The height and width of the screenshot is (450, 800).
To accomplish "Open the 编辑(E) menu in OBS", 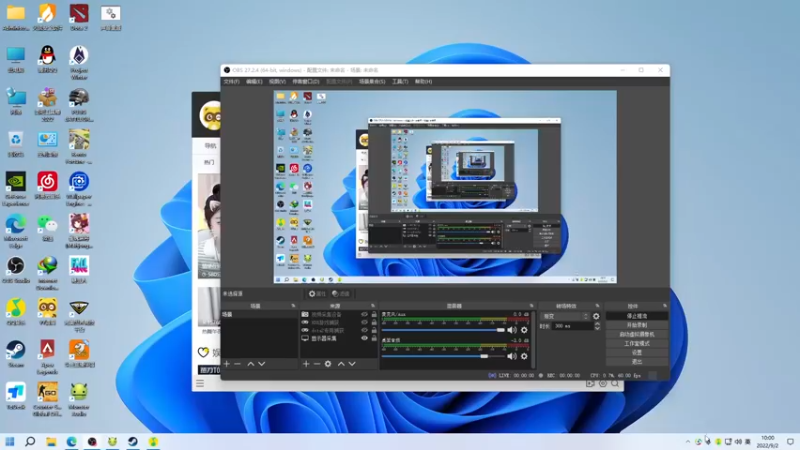I will pos(254,82).
